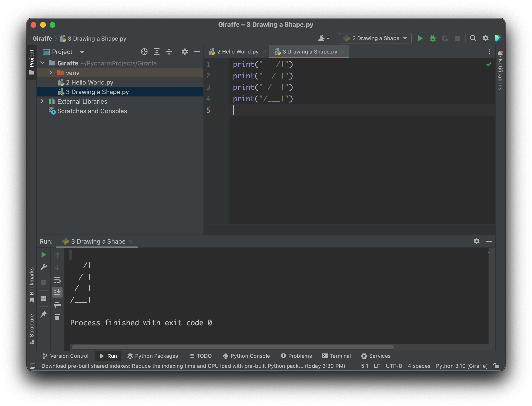Click the Select Opened File crosshair icon

click(x=144, y=52)
